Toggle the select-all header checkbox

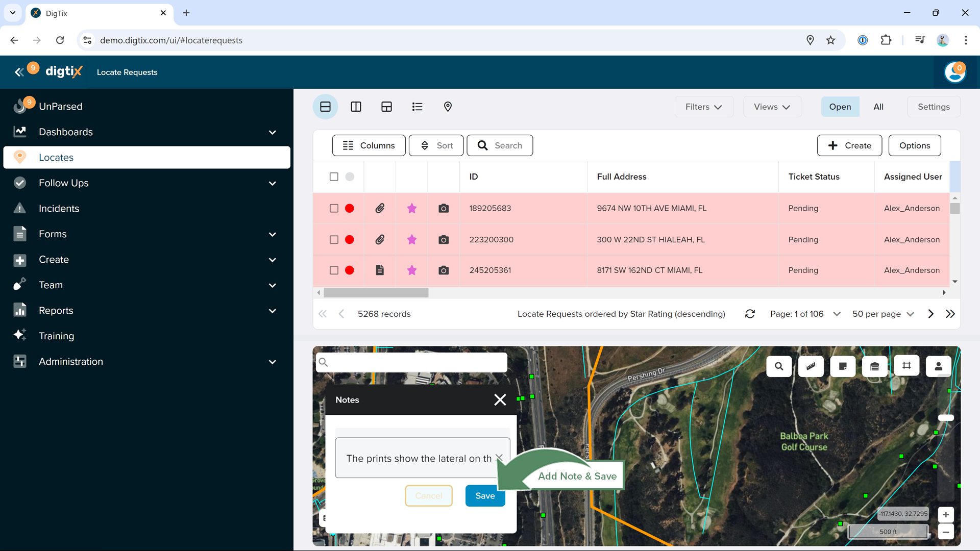[334, 177]
